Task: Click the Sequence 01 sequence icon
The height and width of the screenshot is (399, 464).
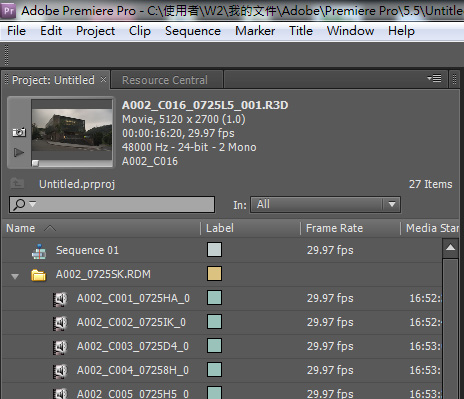Action: (39, 251)
